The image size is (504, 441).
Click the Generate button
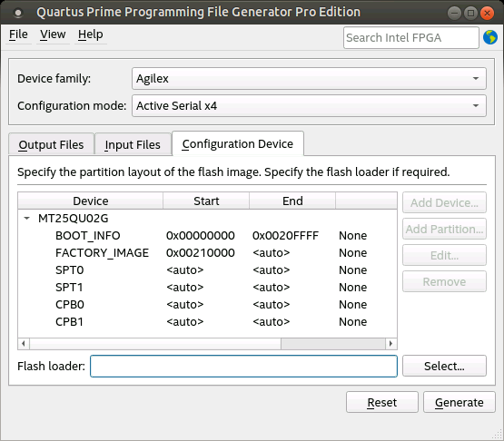tap(459, 402)
